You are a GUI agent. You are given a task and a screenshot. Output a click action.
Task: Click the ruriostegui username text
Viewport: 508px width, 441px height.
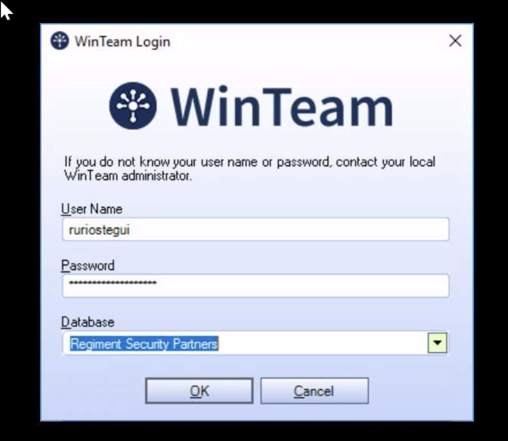(99, 230)
